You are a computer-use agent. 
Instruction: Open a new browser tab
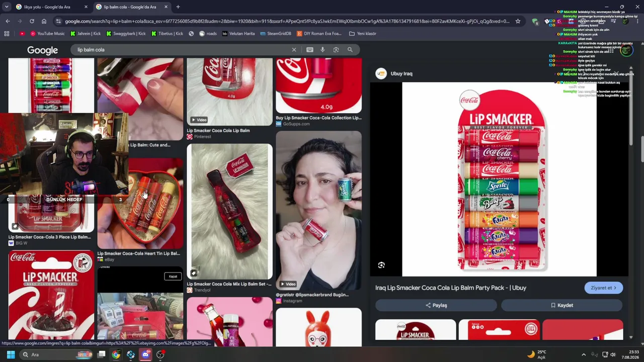point(178,7)
